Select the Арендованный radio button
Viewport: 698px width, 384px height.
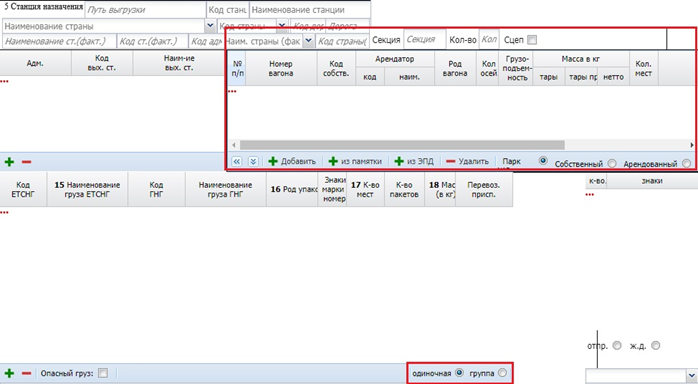686,164
